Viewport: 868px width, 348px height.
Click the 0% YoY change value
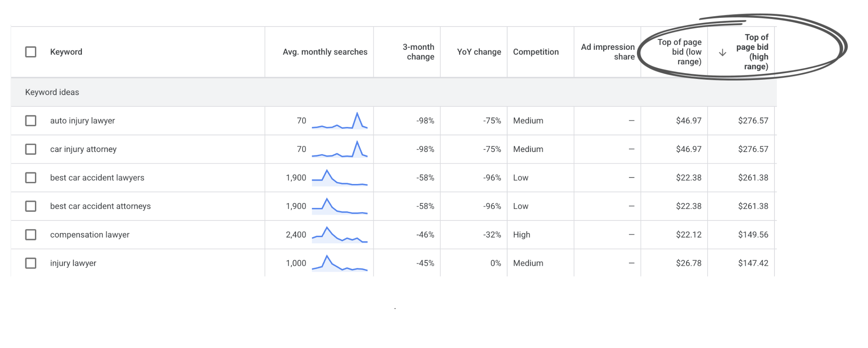coord(496,263)
